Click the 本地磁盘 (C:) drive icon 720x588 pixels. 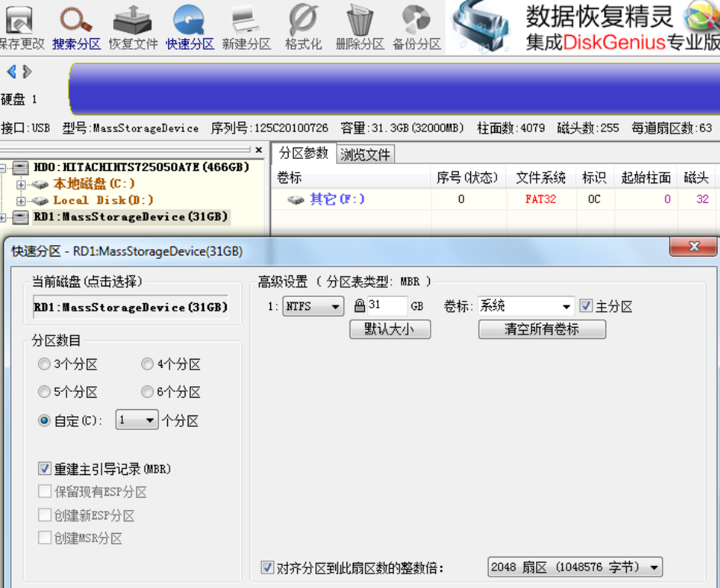pyautogui.click(x=40, y=185)
